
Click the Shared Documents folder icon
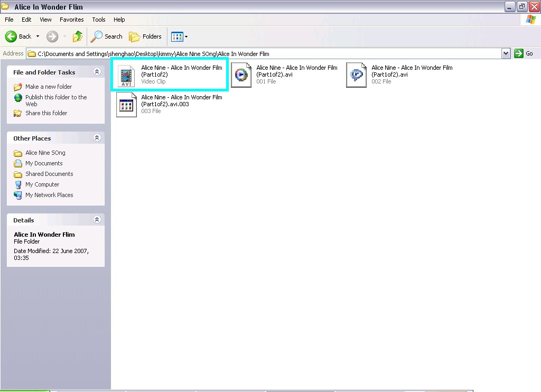[18, 174]
